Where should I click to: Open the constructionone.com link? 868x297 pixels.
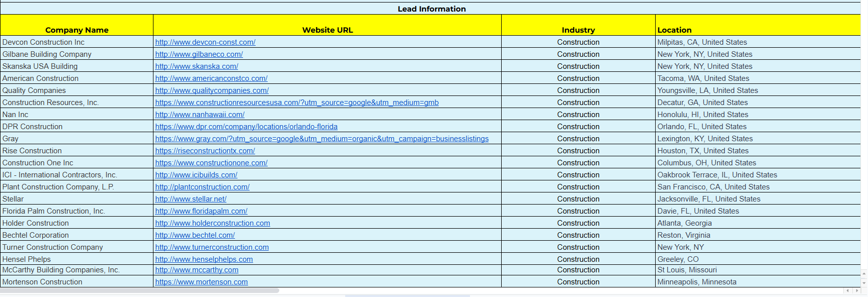(211, 163)
